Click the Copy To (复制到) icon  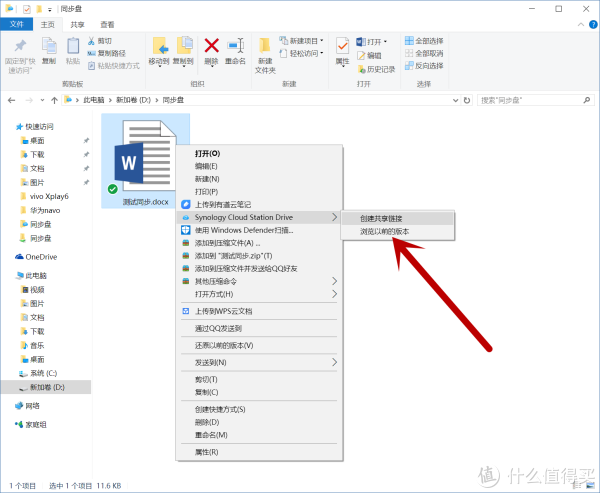pyautogui.click(x=184, y=46)
